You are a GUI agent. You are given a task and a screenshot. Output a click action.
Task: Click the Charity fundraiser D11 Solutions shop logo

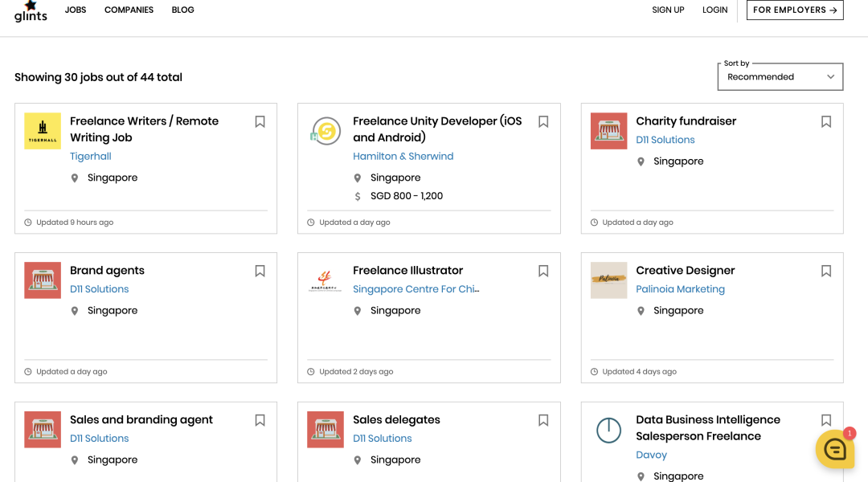[x=609, y=131]
